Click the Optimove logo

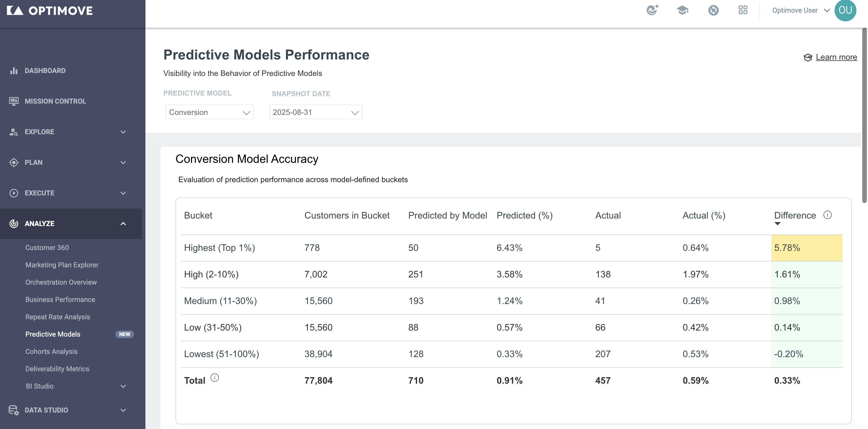tap(50, 10)
